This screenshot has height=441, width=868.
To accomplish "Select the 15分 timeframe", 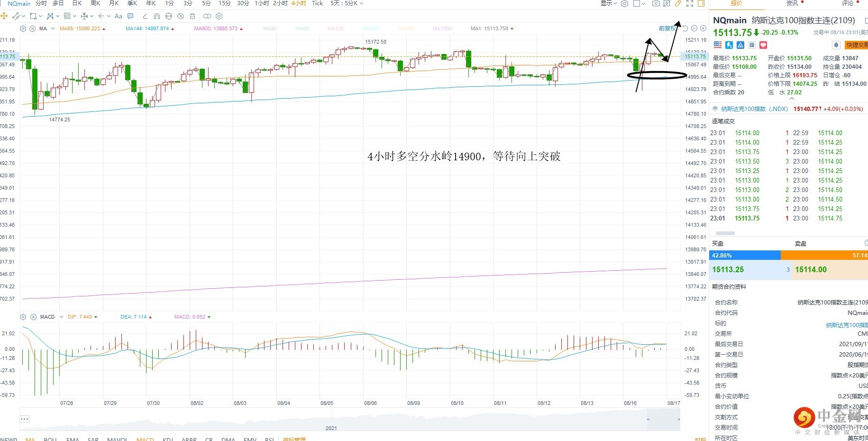I will point(225,3).
